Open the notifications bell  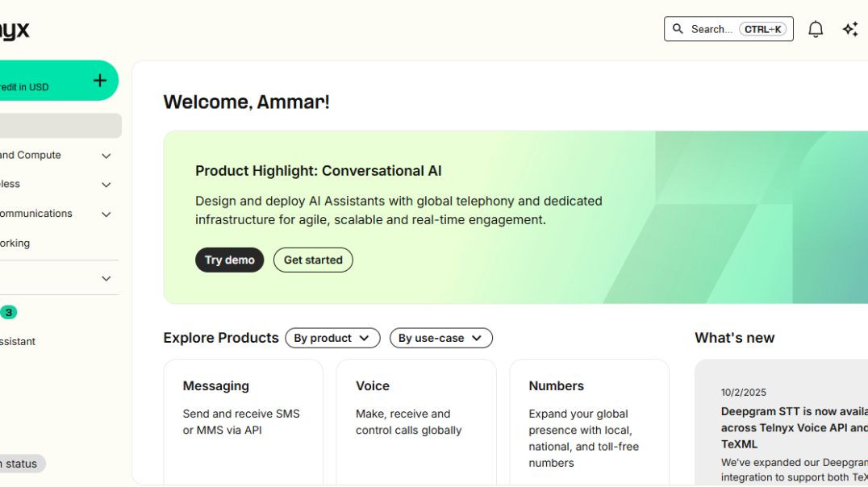[816, 30]
